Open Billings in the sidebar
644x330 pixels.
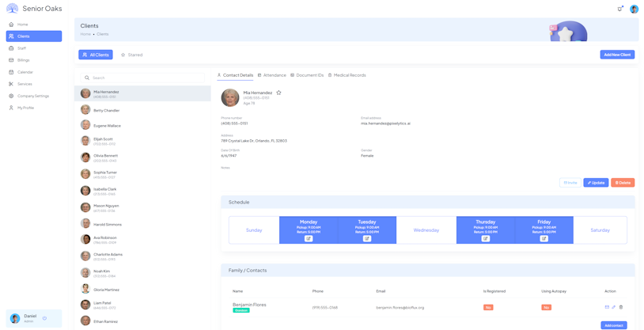point(34,60)
